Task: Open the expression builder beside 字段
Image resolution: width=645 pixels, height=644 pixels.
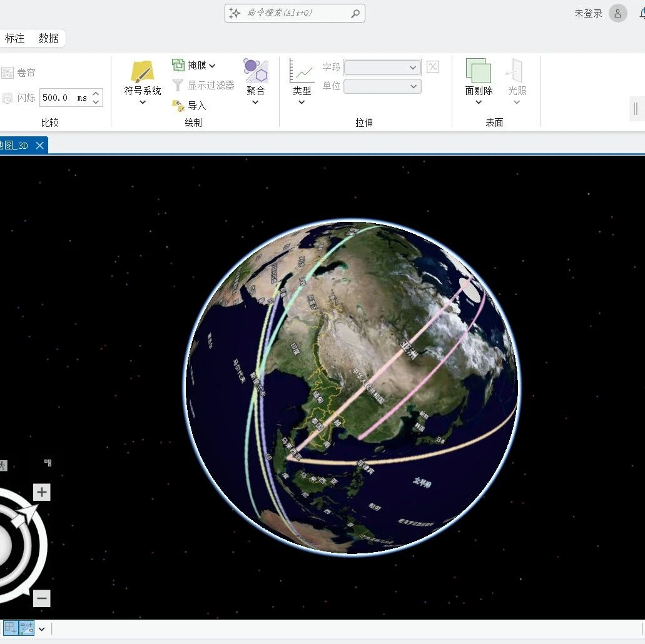Action: click(433, 67)
